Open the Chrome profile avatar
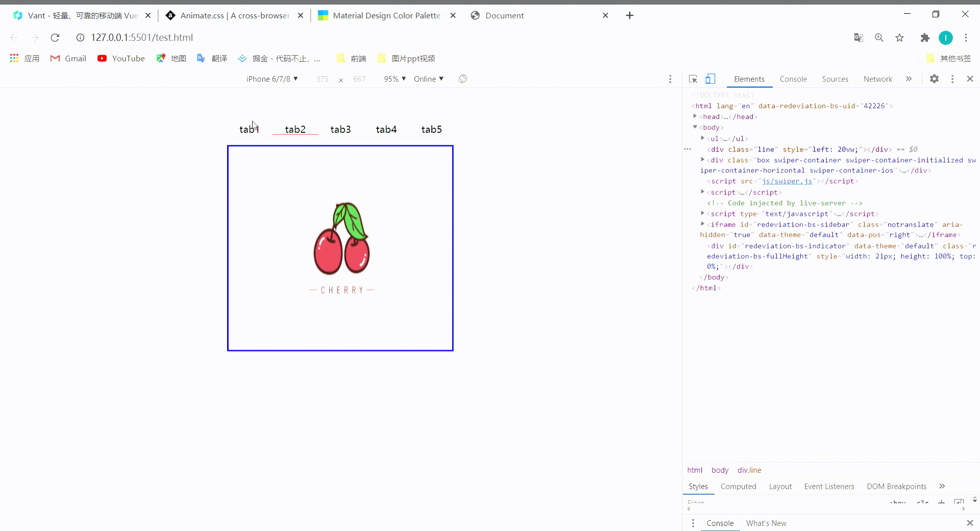The image size is (980, 531). coord(946,37)
